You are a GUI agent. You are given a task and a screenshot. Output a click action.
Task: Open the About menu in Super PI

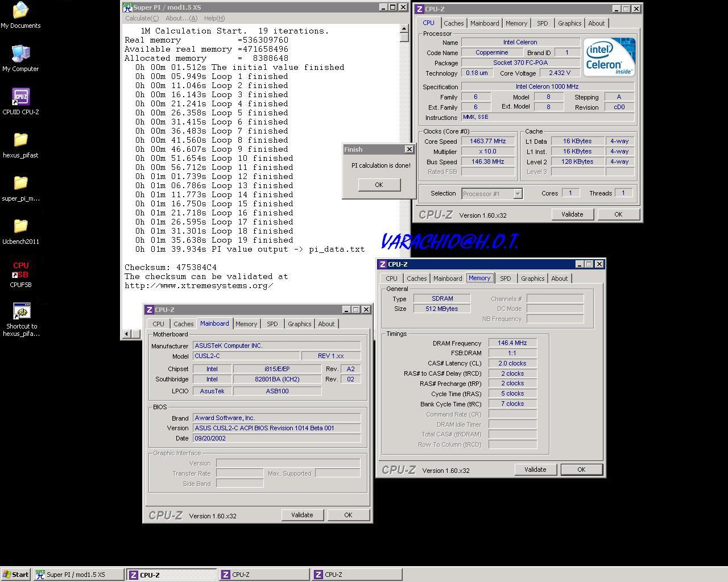[x=181, y=18]
